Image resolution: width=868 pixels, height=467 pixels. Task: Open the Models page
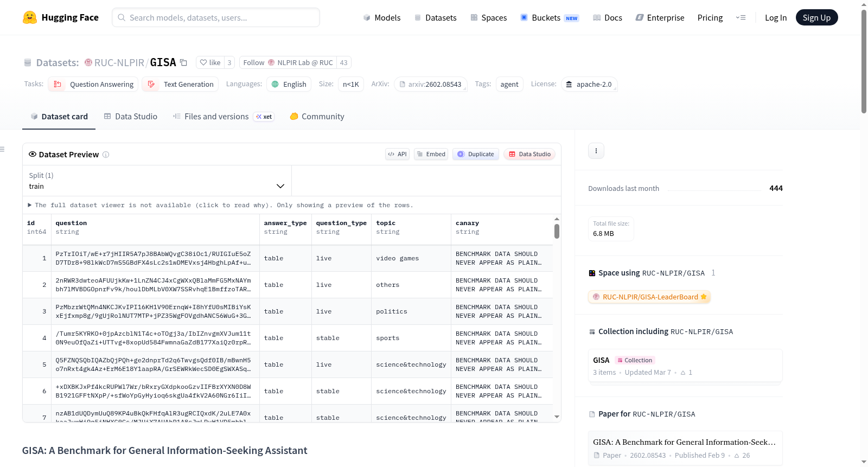click(382, 17)
